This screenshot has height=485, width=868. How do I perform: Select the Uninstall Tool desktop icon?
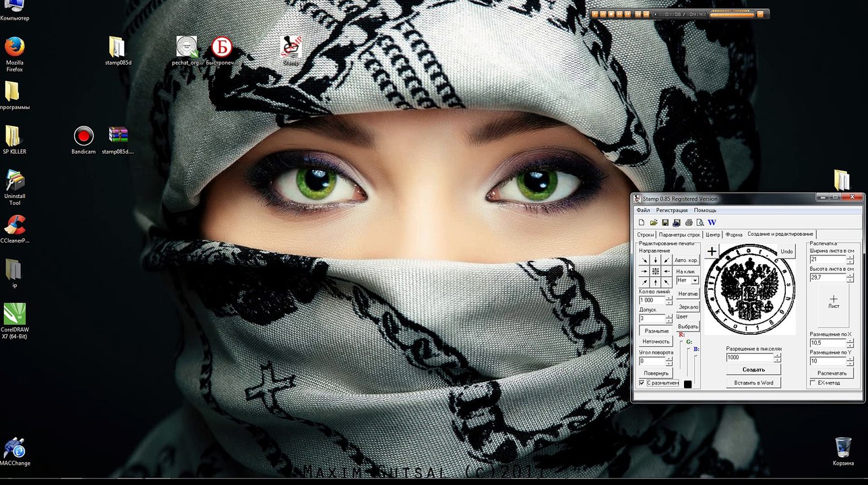click(15, 188)
